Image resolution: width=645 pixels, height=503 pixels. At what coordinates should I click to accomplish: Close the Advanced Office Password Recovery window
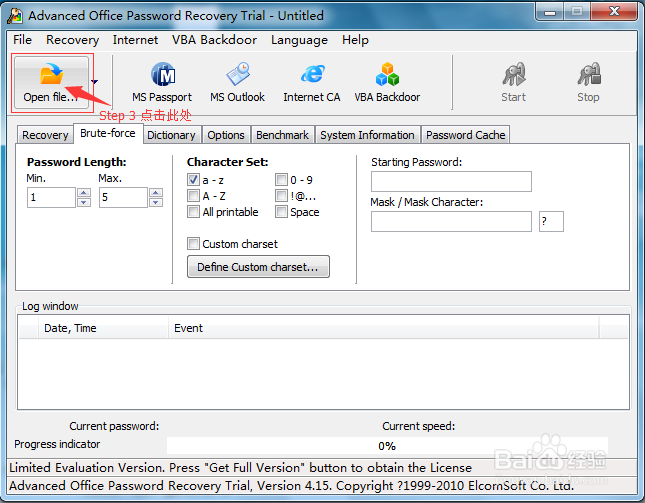click(615, 12)
